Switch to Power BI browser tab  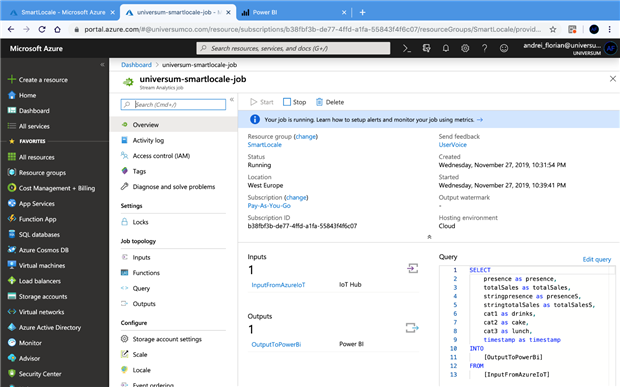pos(293,12)
